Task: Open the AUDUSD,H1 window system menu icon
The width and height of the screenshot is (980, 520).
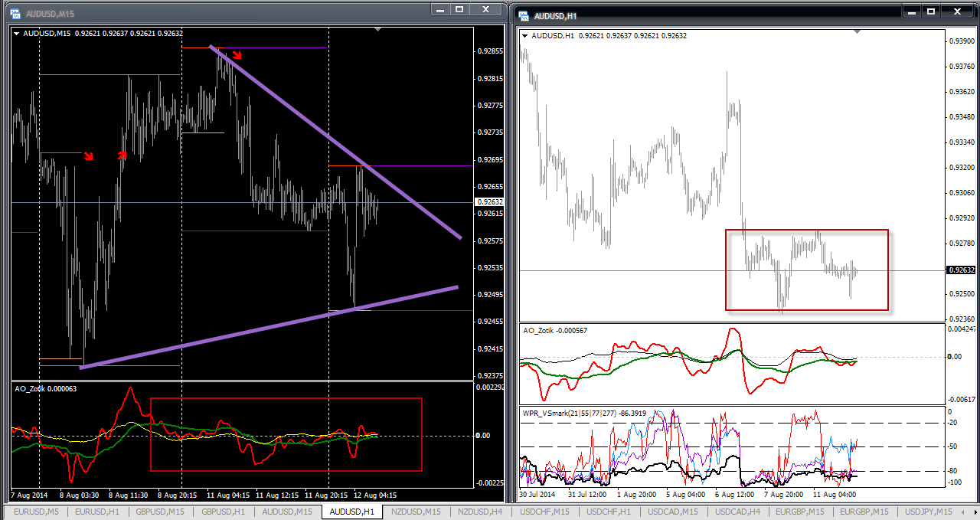Action: 524,15
